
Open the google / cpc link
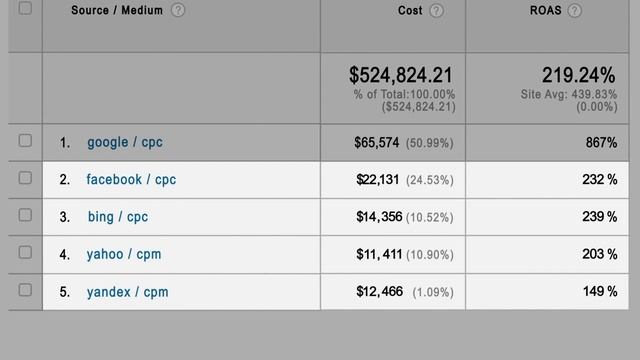tap(125, 142)
